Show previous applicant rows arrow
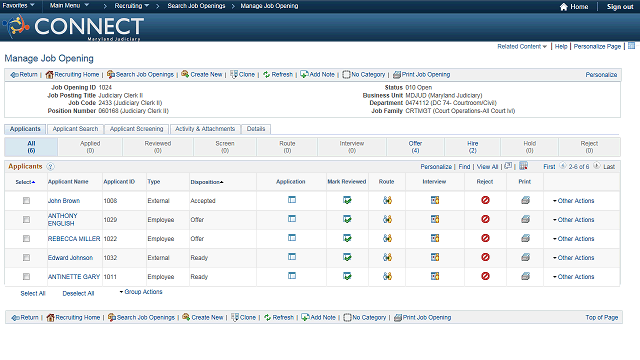The image size is (640, 360). tap(563, 166)
